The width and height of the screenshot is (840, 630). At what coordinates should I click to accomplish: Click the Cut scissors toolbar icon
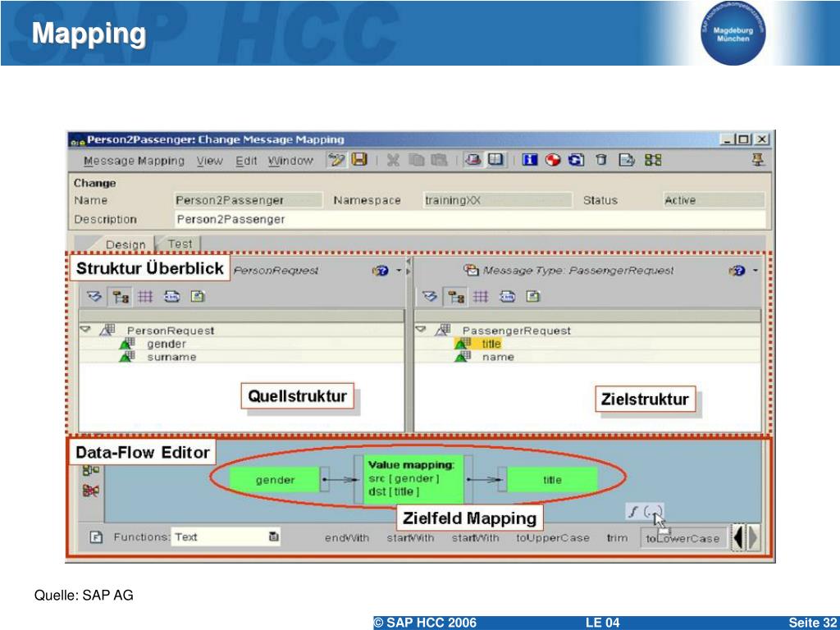pos(393,160)
